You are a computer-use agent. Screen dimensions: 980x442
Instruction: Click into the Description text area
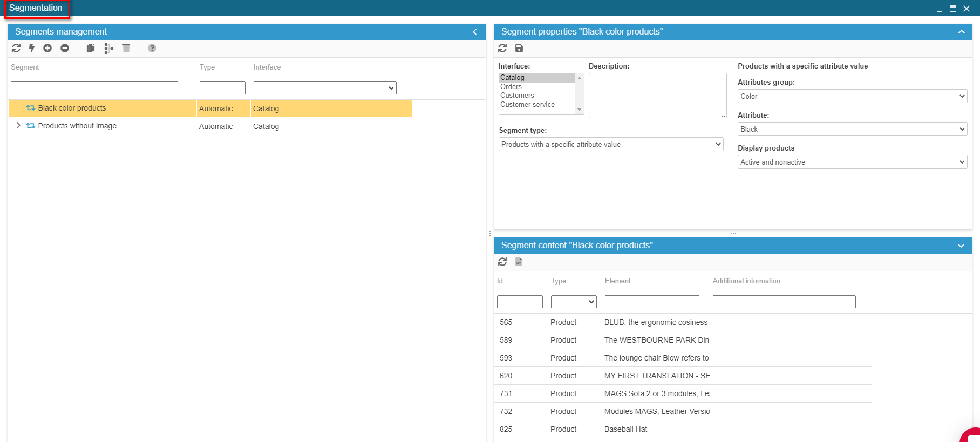657,96
